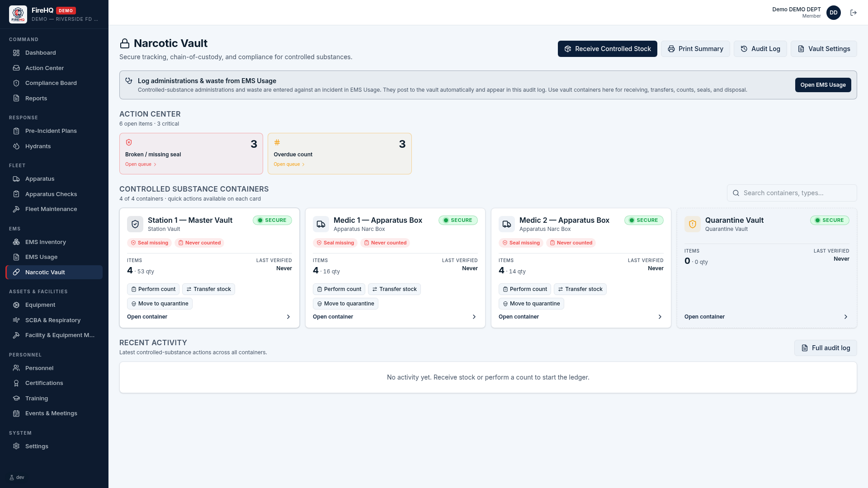868x488 pixels.
Task: Navigate to Events & Meetings
Action: click(x=54, y=413)
